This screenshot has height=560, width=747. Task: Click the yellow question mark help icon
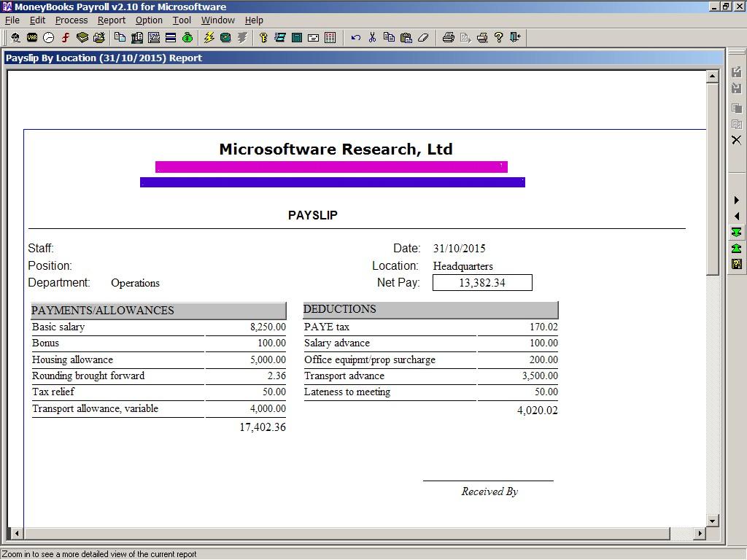(499, 37)
